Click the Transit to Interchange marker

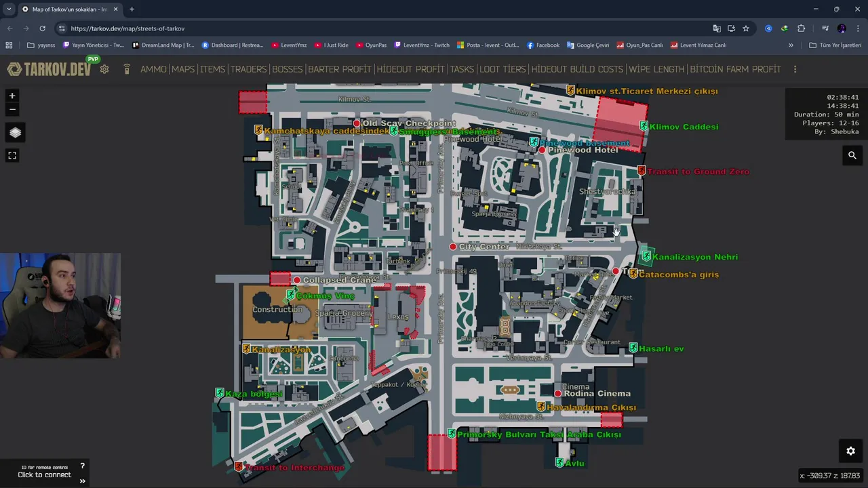click(x=238, y=467)
